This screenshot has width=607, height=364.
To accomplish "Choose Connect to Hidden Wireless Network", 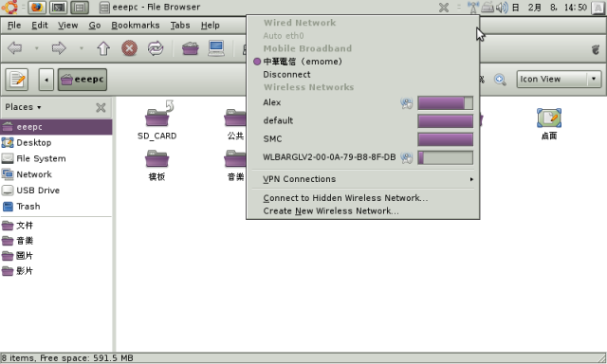I will coord(363,198).
